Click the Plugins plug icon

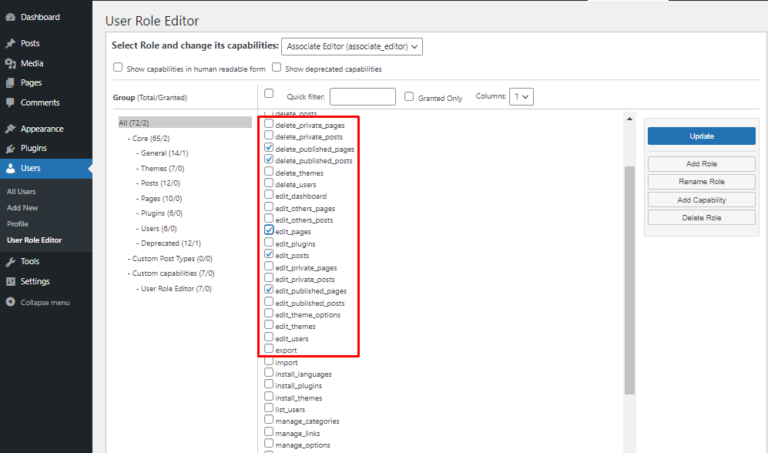coord(10,148)
